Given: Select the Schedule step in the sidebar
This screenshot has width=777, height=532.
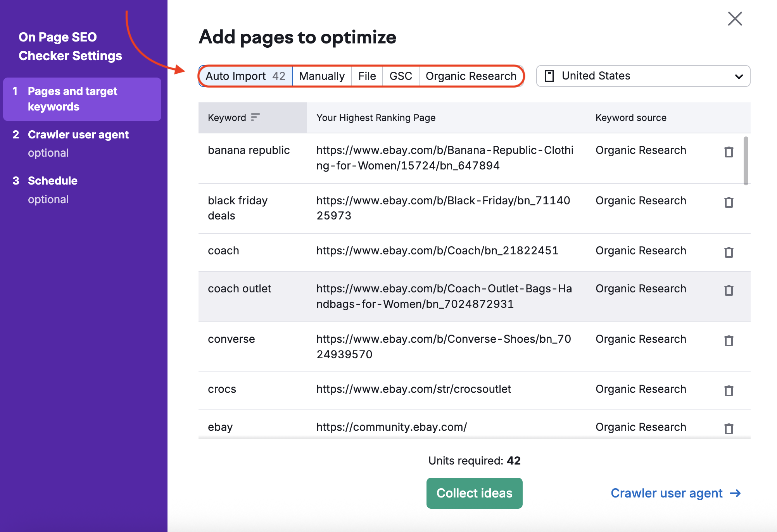Looking at the screenshot, I should [x=52, y=180].
